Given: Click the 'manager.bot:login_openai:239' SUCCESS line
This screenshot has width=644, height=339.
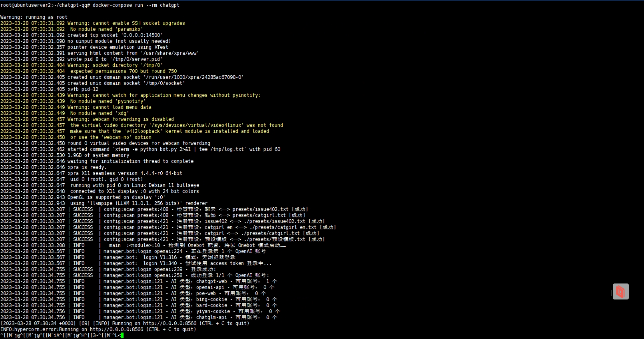Looking at the screenshot, I should pyautogui.click(x=108, y=269).
